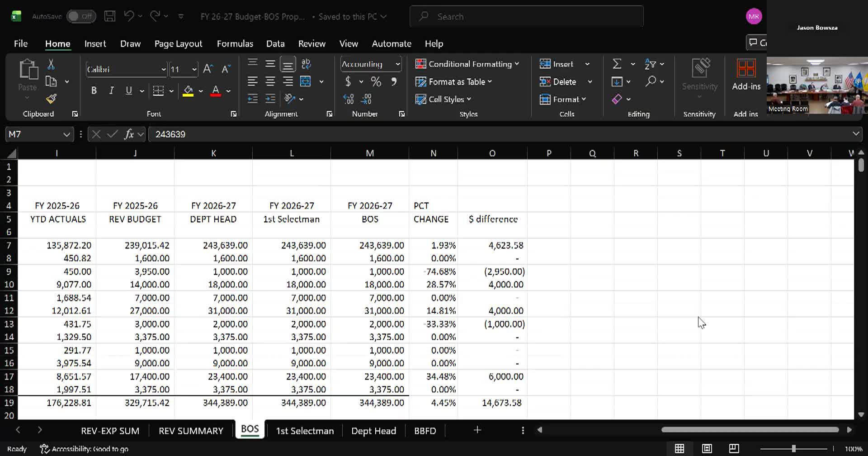
Task: Click the Increase Decimal icon
Action: pos(348,99)
